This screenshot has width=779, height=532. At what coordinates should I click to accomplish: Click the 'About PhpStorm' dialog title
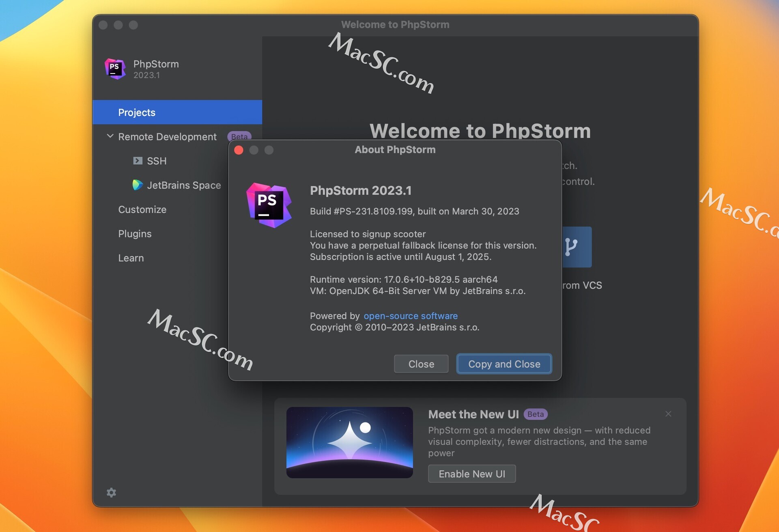(395, 149)
